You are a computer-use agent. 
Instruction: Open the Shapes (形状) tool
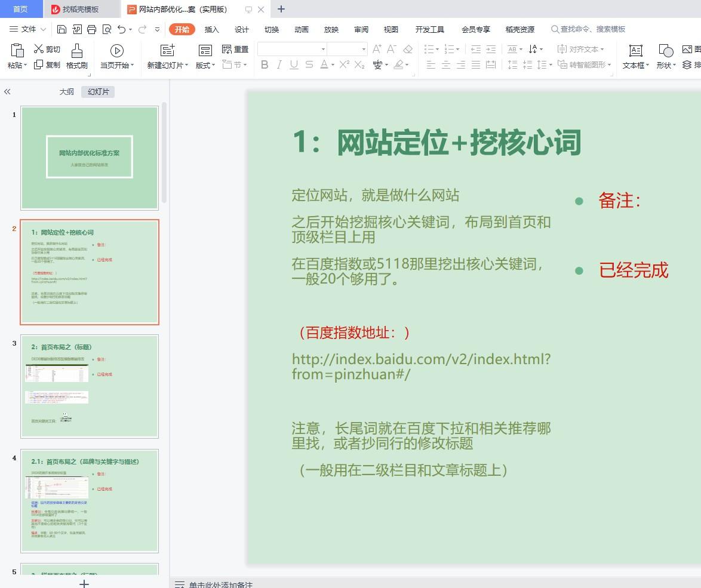click(665, 57)
